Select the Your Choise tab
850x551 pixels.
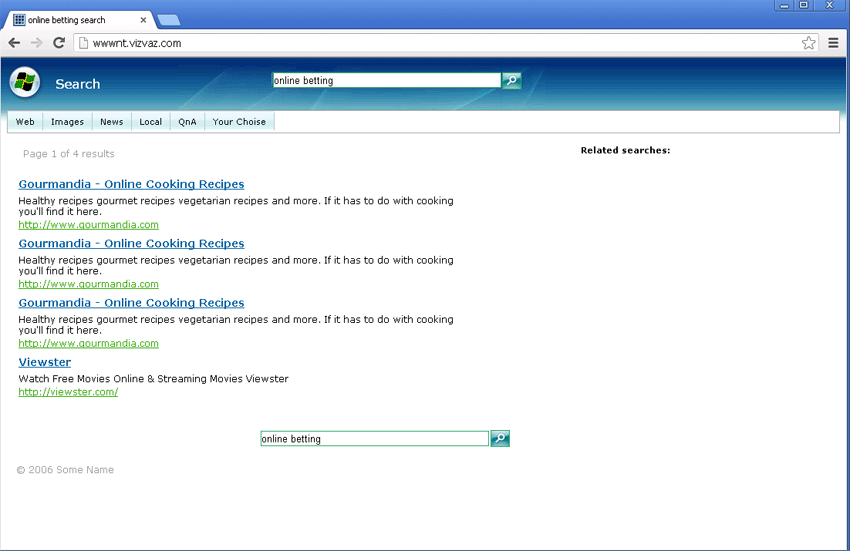(x=239, y=122)
